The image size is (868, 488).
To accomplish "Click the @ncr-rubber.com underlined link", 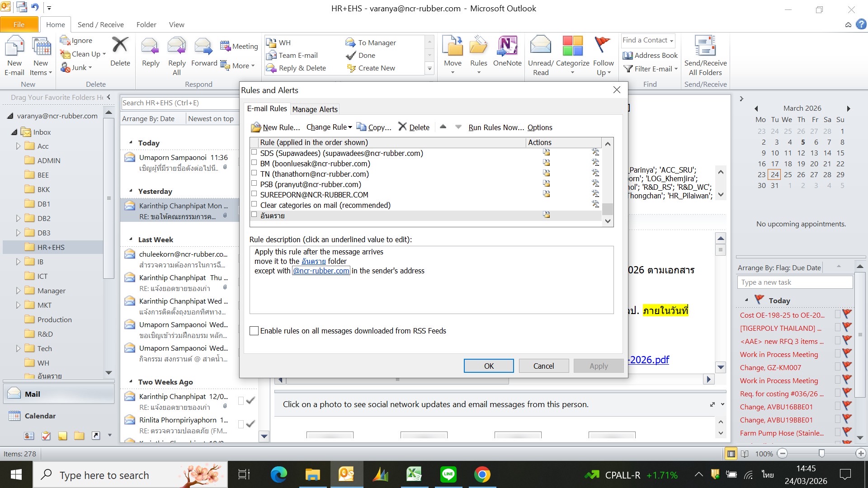I will click(321, 271).
